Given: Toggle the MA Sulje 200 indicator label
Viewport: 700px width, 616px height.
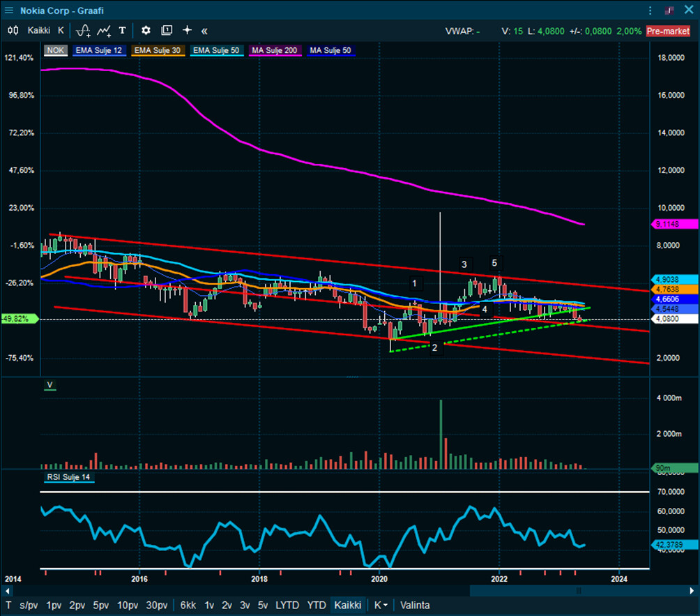Looking at the screenshot, I should [x=274, y=50].
